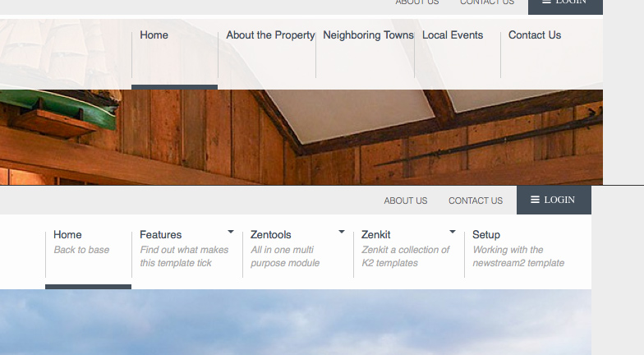Click 'All in one multi purpose module' subtitle
Viewport: 644px width, 355px height.
[x=285, y=256]
